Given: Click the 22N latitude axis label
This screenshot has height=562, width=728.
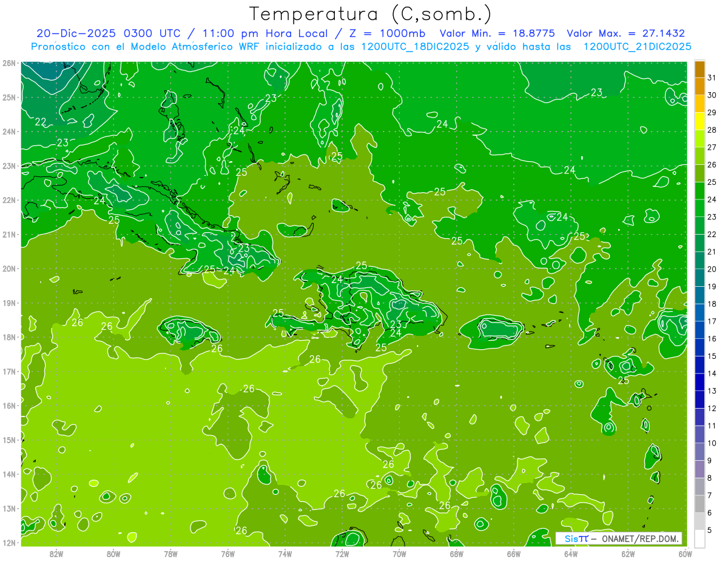Looking at the screenshot, I should tap(8, 200).
